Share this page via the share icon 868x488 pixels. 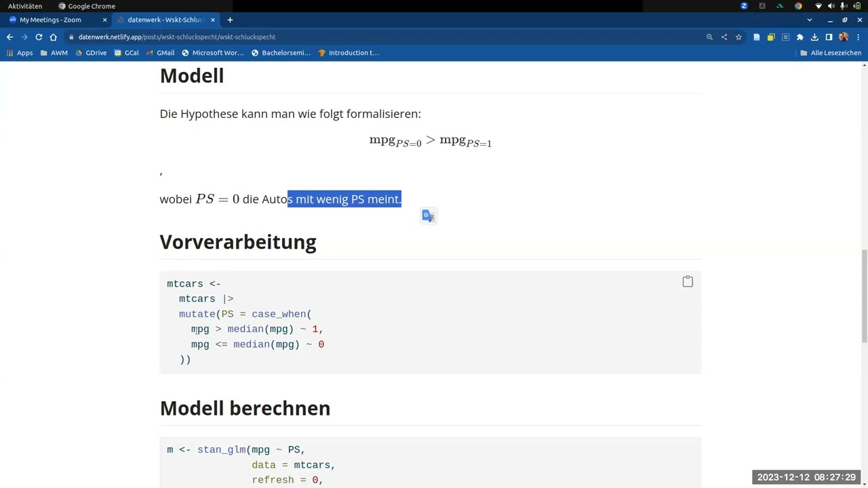coord(724,37)
